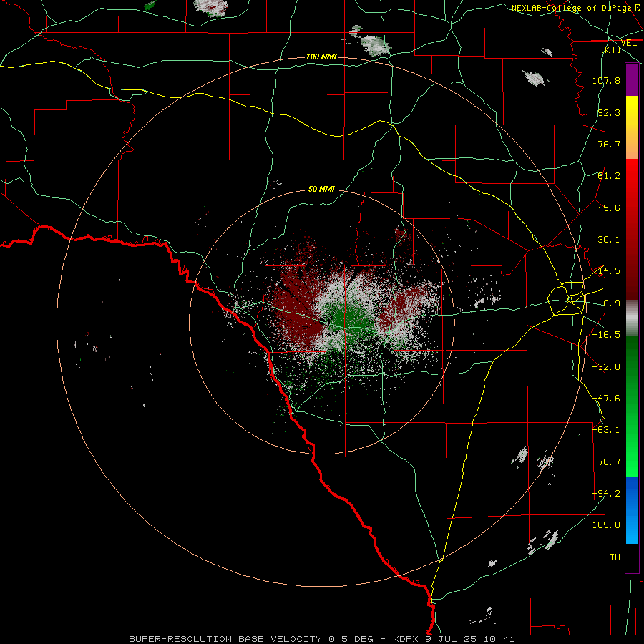Viewport: 644px width, 644px height.
Task: Click the 76.7 velocity scale value
Action: 609,144
